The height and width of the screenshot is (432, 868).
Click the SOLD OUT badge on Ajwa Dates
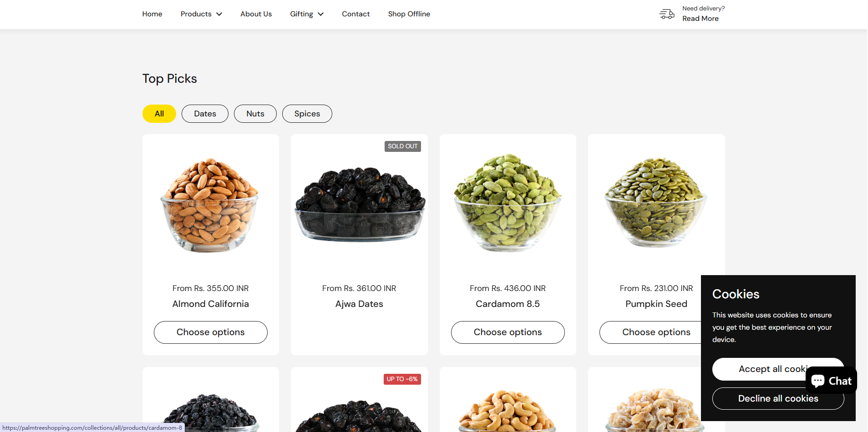[x=402, y=146]
